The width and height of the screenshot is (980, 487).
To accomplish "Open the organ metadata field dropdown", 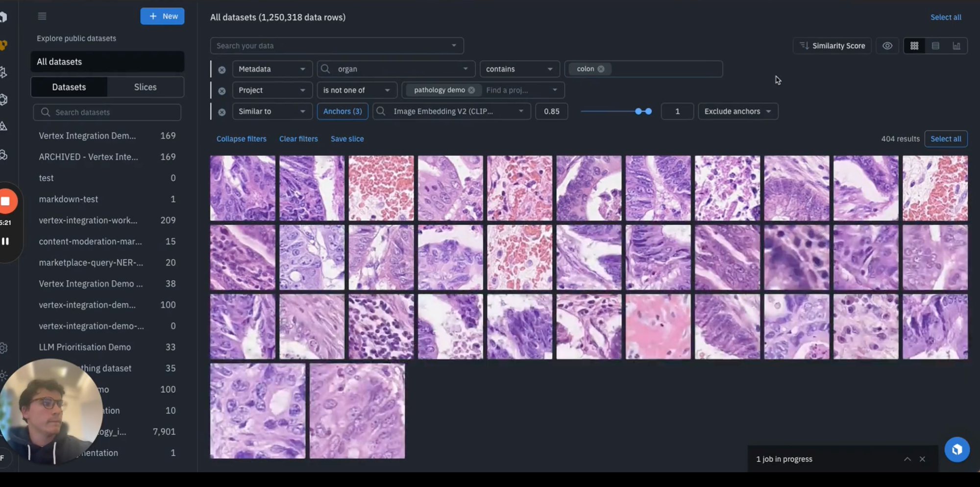I will click(396, 69).
